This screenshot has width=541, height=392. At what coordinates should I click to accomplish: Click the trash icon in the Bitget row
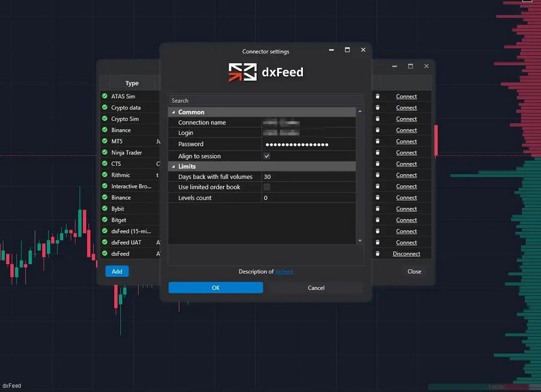tap(377, 220)
